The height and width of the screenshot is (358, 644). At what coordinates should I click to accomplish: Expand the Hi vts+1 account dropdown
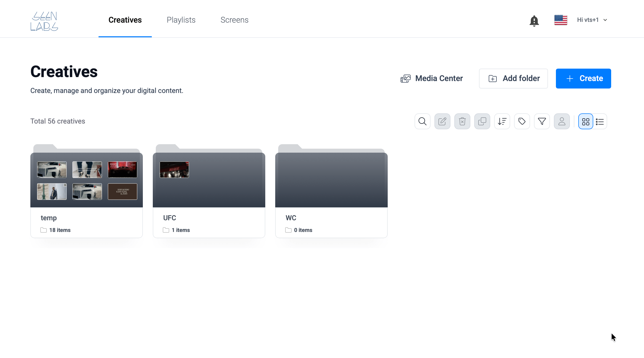[x=591, y=20]
